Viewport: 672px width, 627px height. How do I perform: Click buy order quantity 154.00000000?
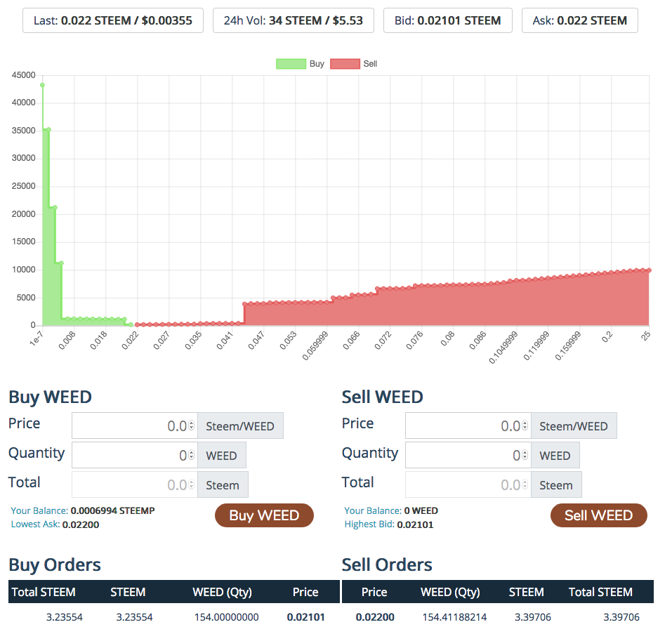226,617
